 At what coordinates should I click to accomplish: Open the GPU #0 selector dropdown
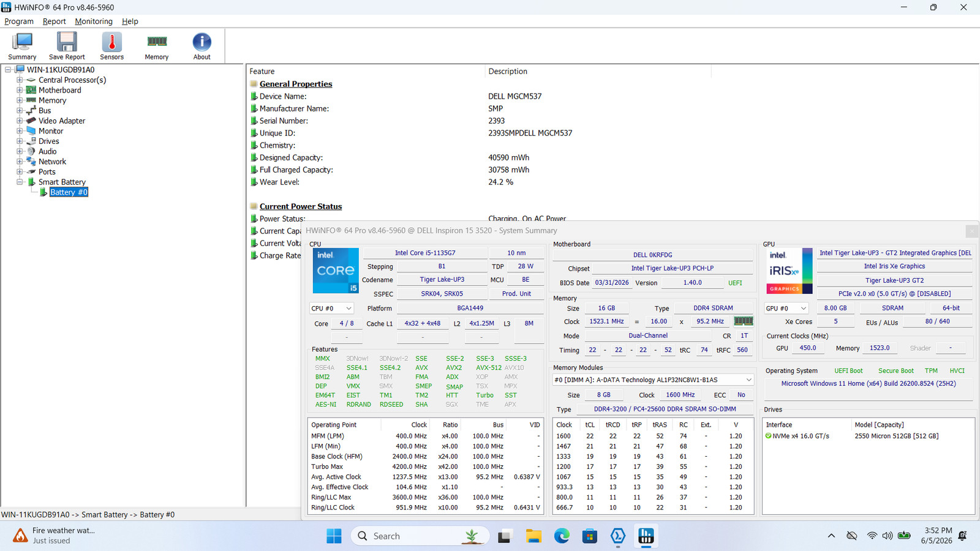coord(786,308)
